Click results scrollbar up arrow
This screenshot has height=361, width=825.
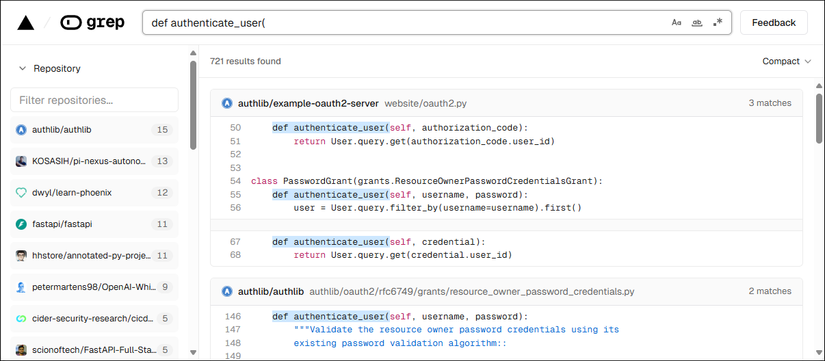819,86
